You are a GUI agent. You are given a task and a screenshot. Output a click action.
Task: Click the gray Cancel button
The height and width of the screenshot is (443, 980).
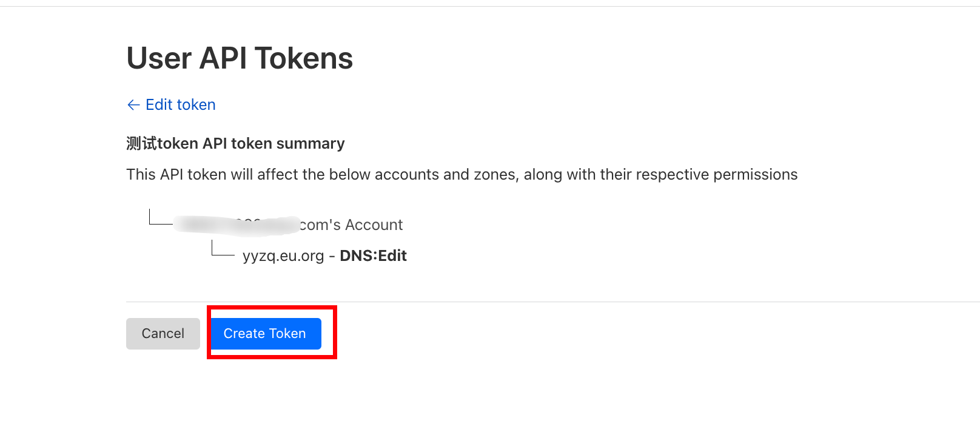pyautogui.click(x=163, y=333)
